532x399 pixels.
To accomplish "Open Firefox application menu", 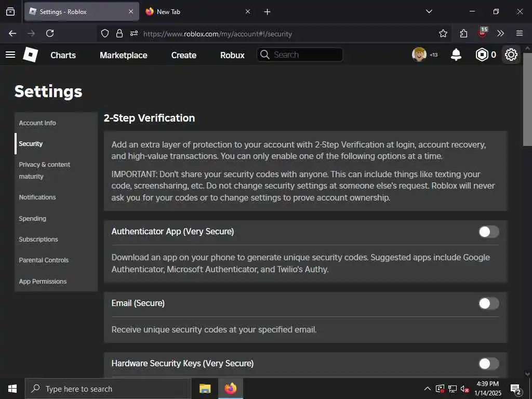I will [520, 33].
